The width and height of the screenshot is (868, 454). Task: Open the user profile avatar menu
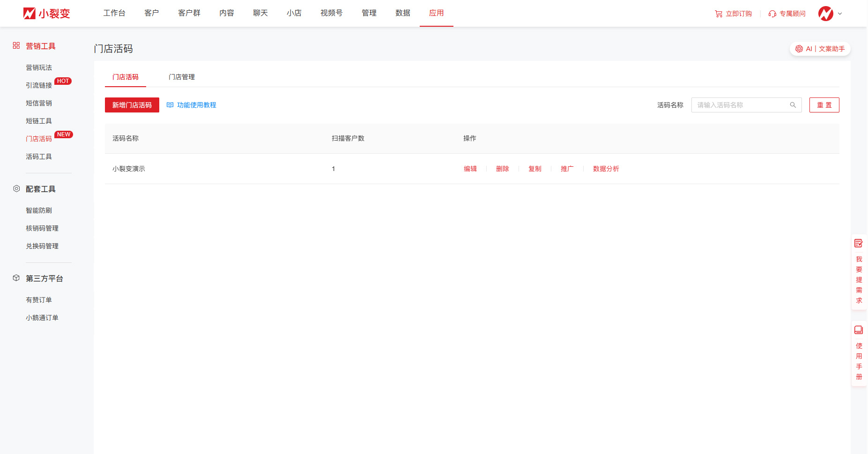[x=825, y=14]
